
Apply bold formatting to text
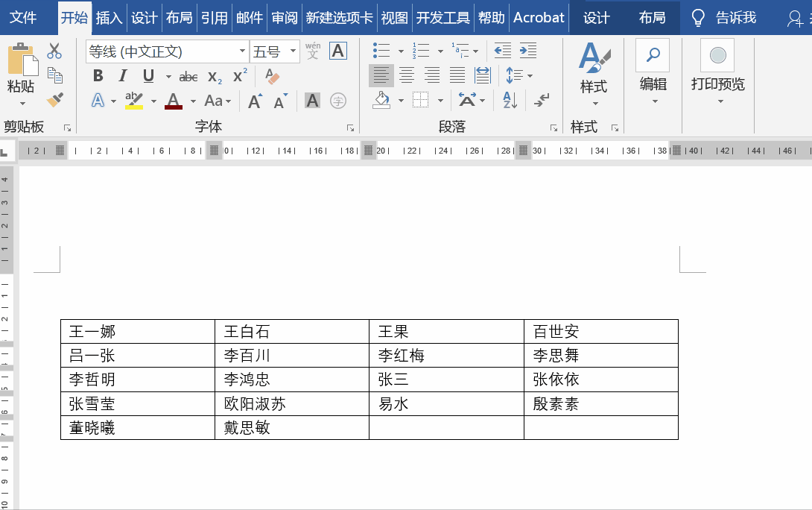(x=98, y=75)
